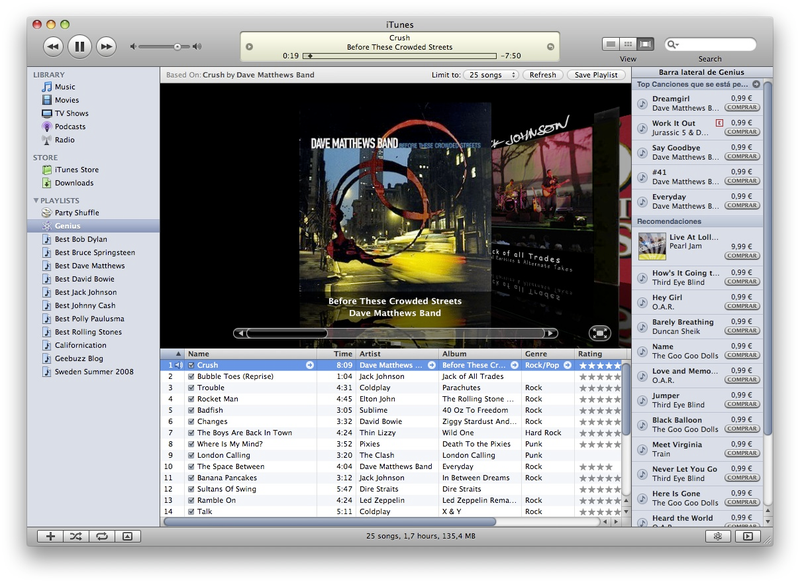
Task: Buy Barely Breathing with COMPRAR button
Action: tap(742, 331)
